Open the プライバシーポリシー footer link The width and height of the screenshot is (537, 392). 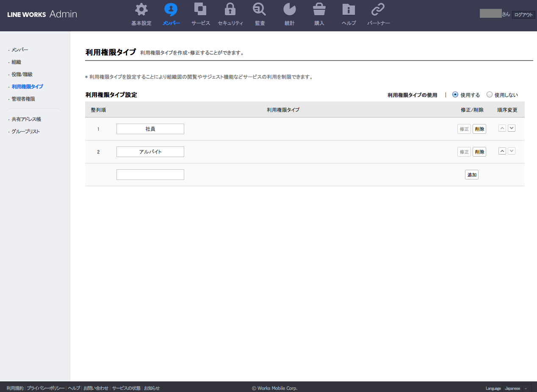[x=46, y=388]
